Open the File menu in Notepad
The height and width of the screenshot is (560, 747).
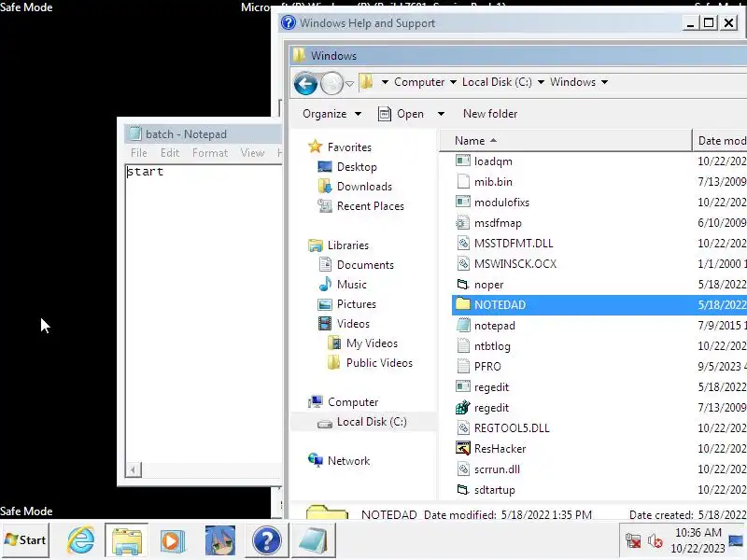(x=138, y=153)
